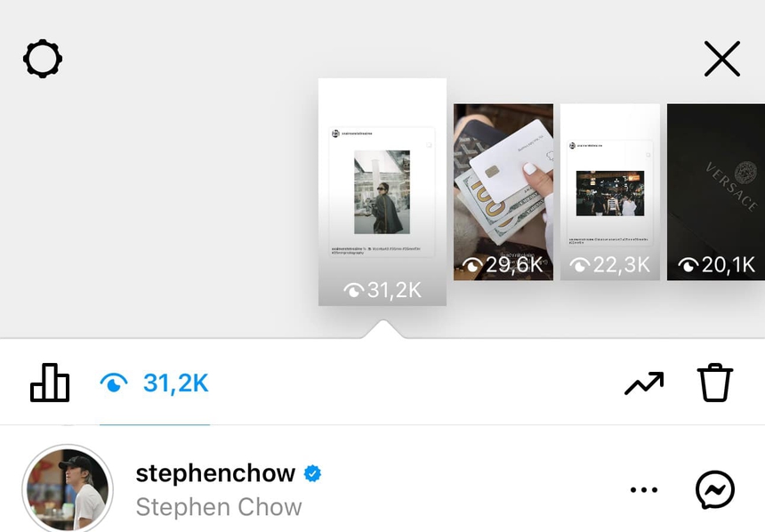Open story settings gear icon
Viewport: 765px width, 532px height.
pyautogui.click(x=43, y=59)
